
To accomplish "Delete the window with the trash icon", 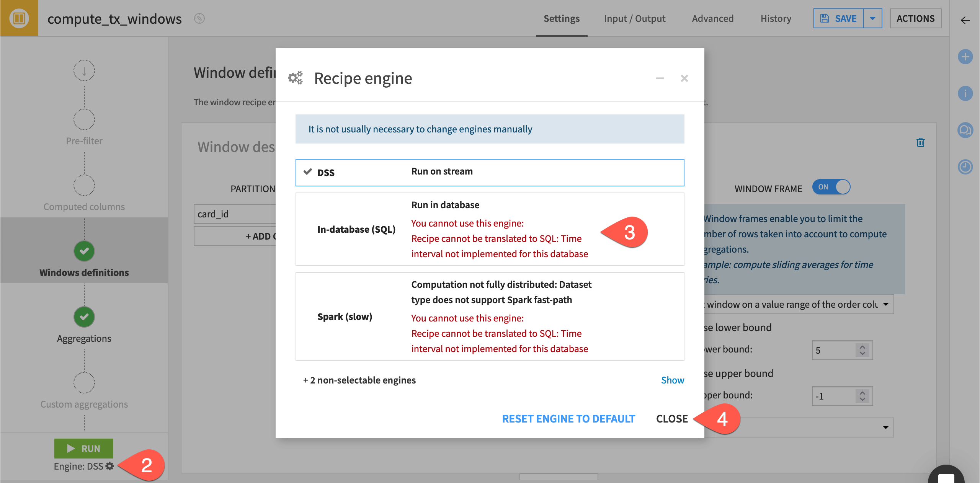I will click(921, 143).
